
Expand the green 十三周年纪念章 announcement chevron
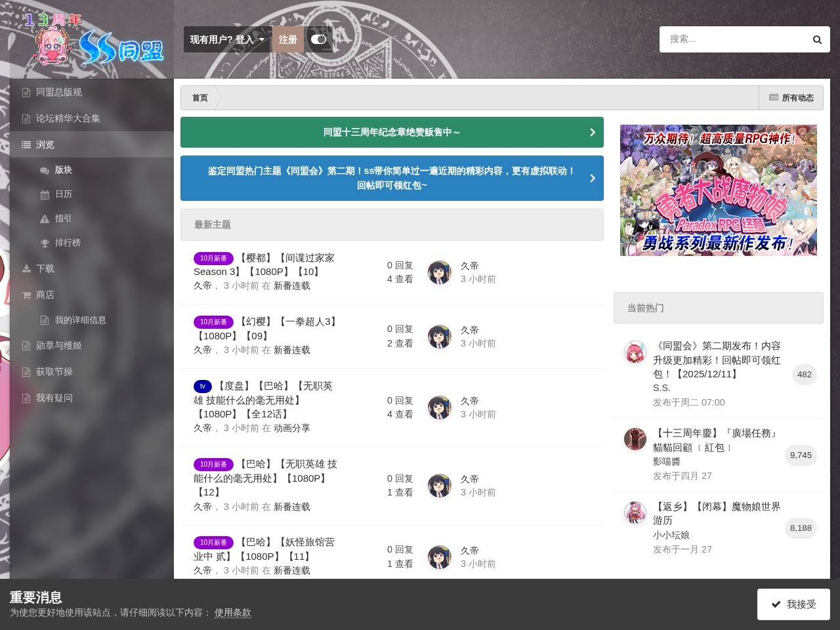coord(592,133)
